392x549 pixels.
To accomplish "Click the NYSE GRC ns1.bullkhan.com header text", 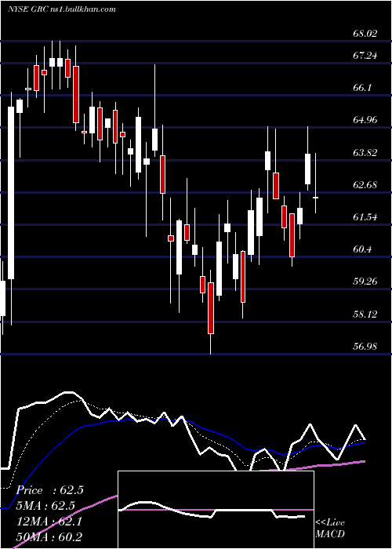I will (62, 9).
